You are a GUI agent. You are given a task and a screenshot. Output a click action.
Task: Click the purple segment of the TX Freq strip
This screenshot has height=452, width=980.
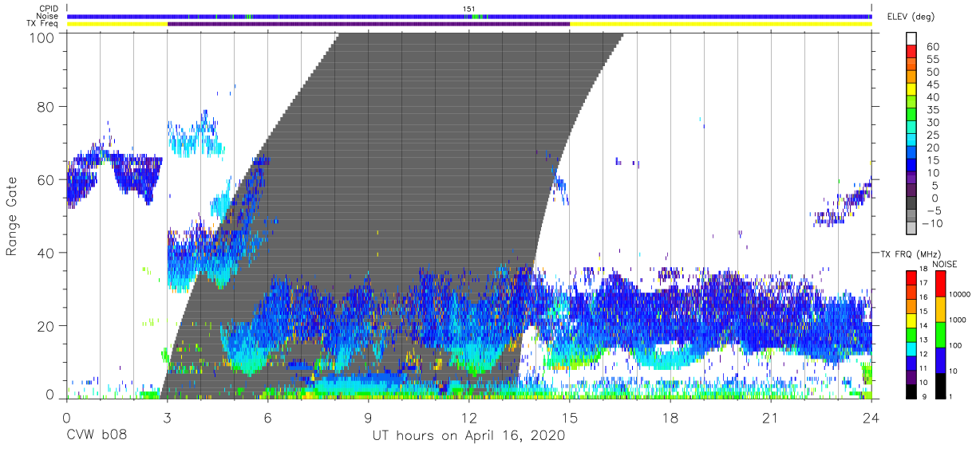coord(369,24)
